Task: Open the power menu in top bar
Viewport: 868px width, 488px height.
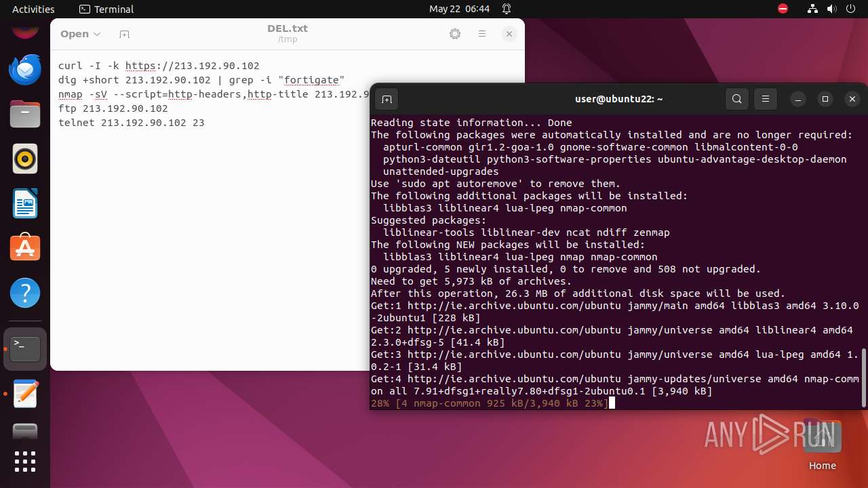Action: (851, 9)
